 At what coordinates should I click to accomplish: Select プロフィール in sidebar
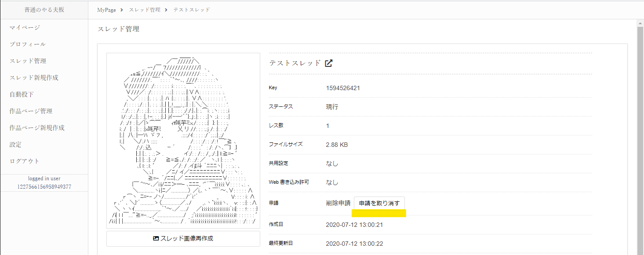[x=27, y=44]
